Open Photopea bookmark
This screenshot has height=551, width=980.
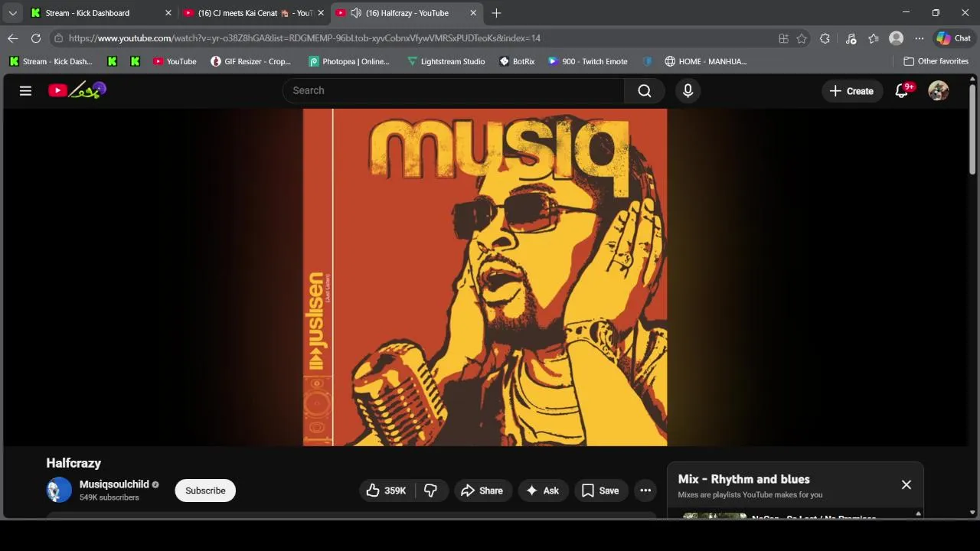[349, 61]
